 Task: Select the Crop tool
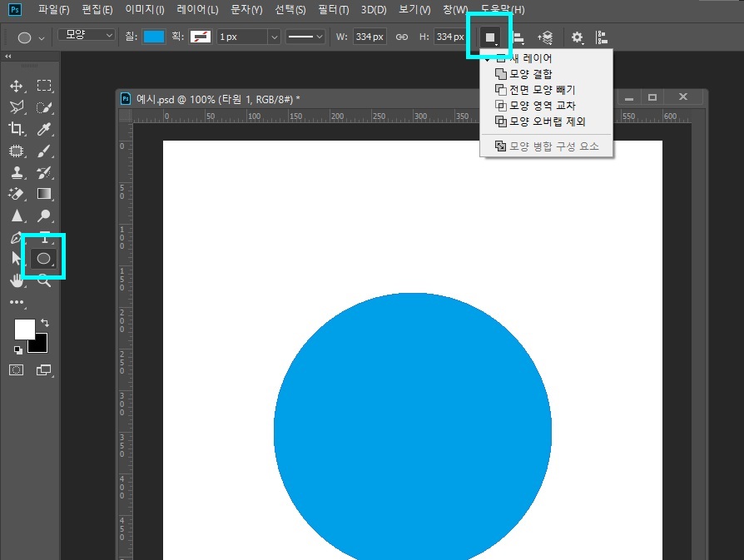(17, 129)
